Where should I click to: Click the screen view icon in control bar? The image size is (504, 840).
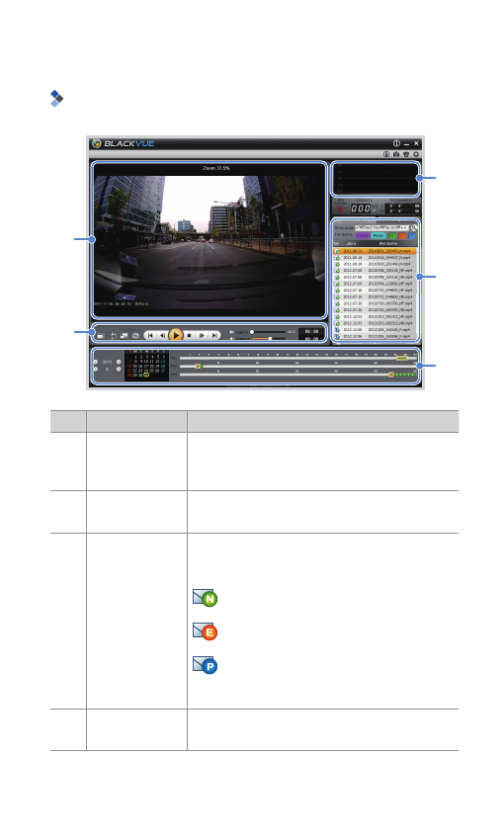tap(125, 336)
